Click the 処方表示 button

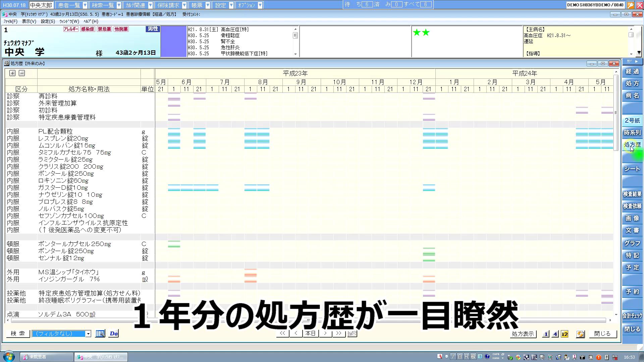coord(523,334)
